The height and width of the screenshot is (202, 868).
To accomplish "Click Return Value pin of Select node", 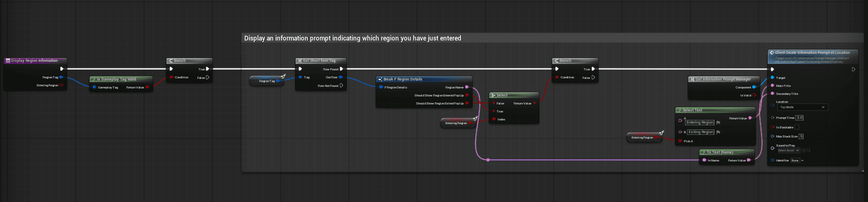I will click(535, 103).
